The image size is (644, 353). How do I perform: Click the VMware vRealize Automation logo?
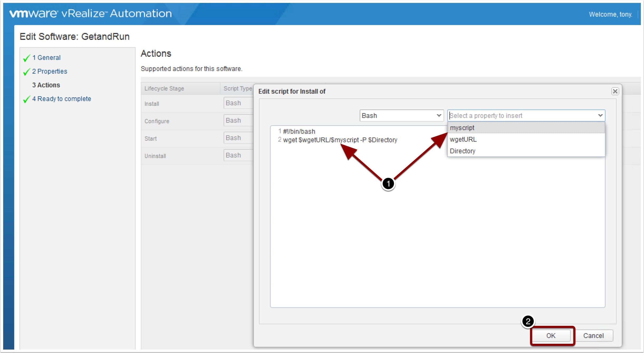tap(90, 13)
